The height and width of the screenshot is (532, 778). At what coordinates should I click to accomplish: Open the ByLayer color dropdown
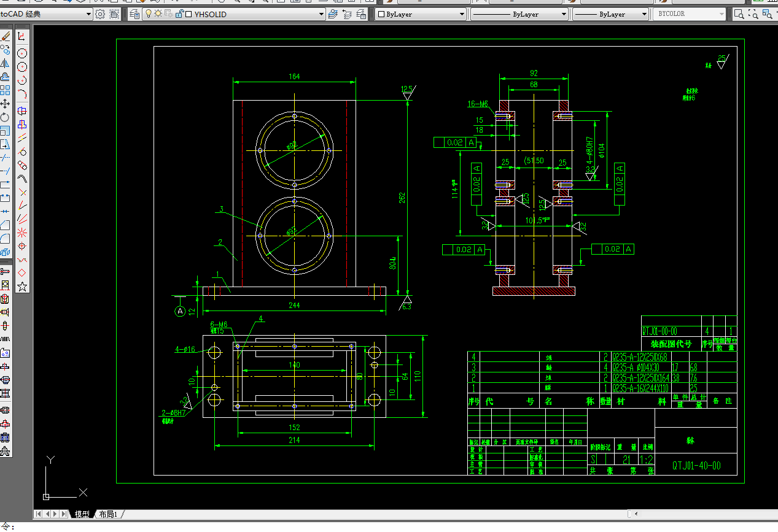pos(421,14)
